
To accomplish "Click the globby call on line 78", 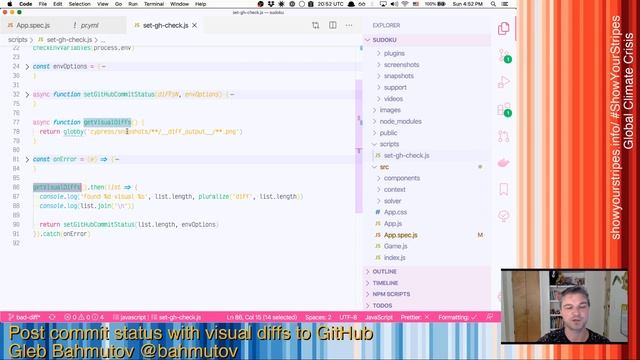I will coord(73,132).
